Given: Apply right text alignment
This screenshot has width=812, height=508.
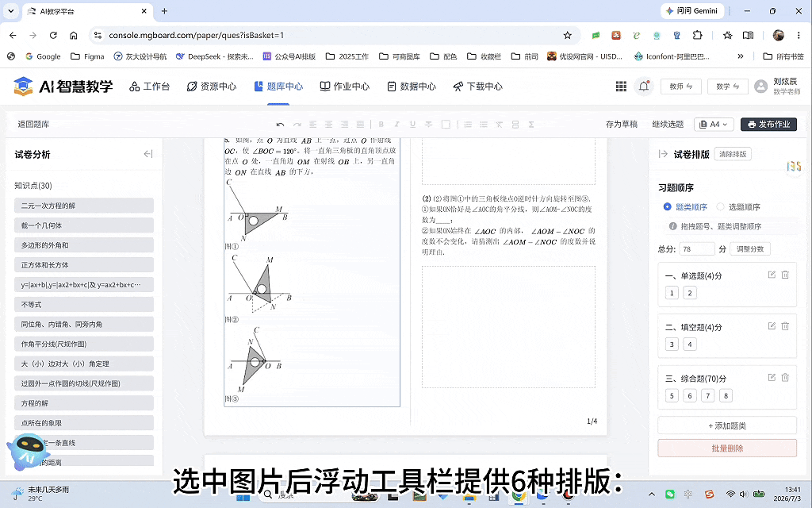Looking at the screenshot, I should coord(344,125).
